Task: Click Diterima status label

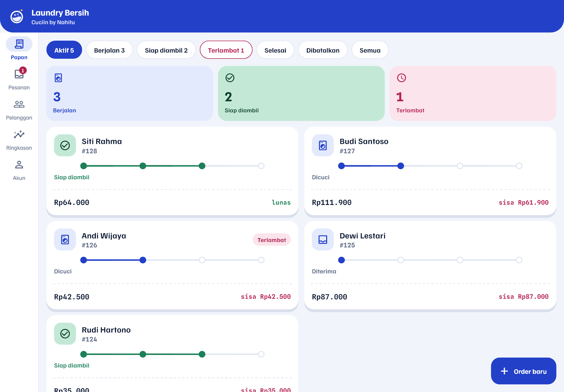Action: click(x=324, y=271)
